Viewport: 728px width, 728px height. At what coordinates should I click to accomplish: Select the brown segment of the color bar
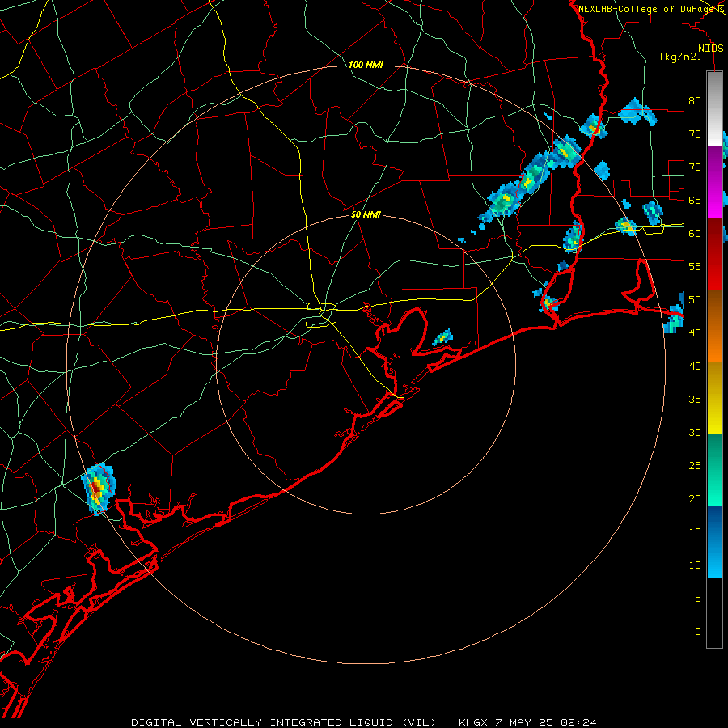(x=714, y=308)
